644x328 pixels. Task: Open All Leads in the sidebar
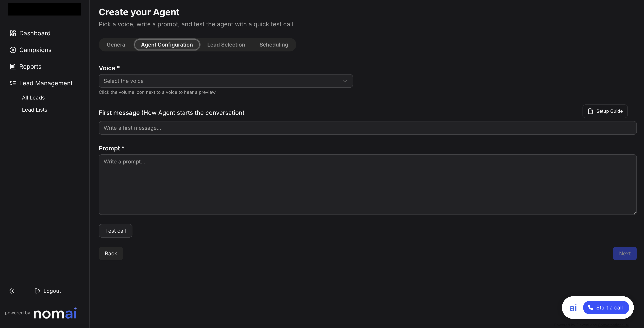(x=33, y=98)
